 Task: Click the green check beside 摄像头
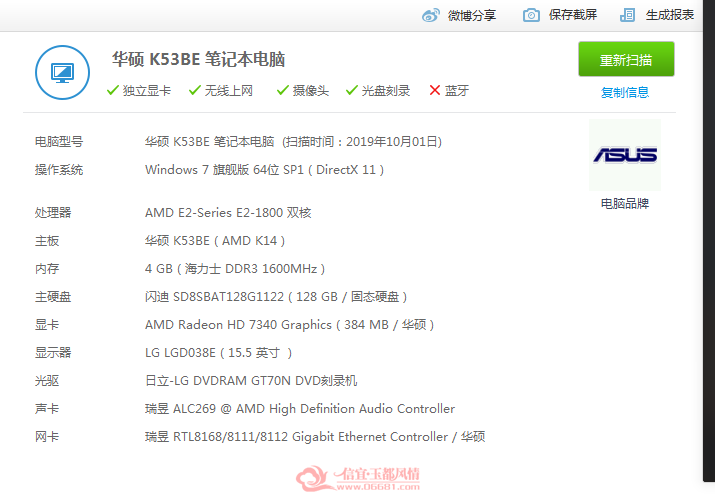(283, 90)
